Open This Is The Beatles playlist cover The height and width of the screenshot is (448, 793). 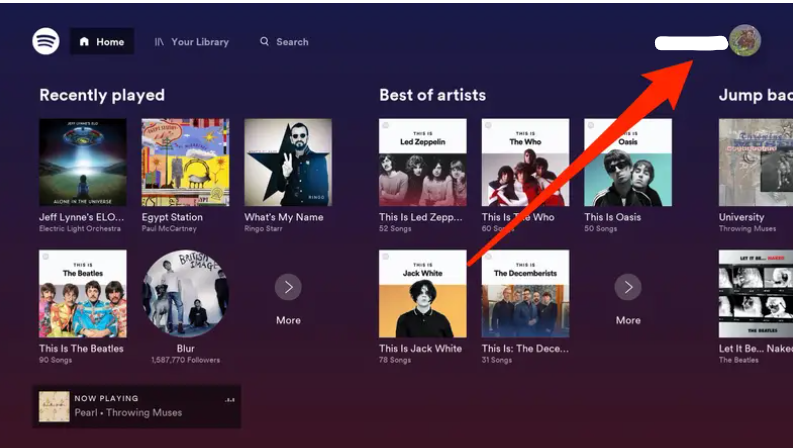[x=83, y=294]
